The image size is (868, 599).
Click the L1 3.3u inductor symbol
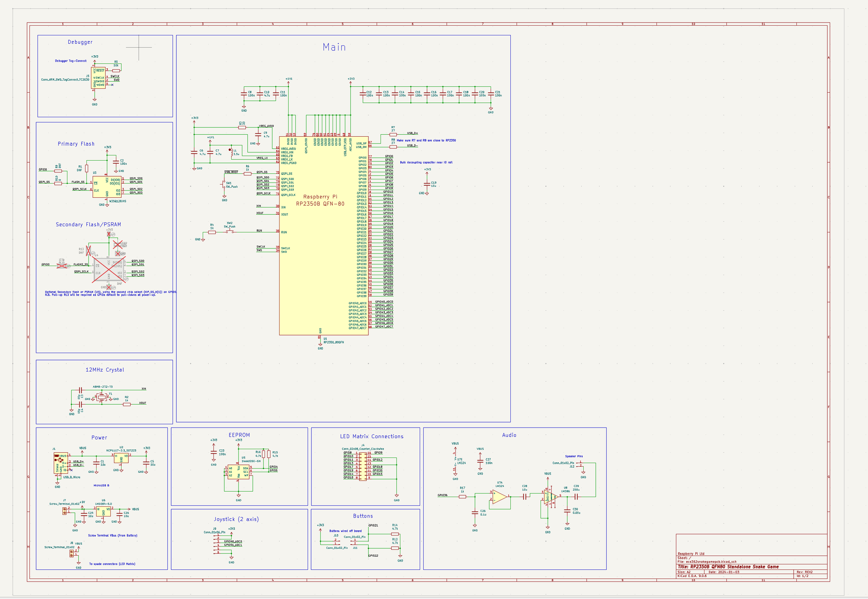click(x=232, y=152)
